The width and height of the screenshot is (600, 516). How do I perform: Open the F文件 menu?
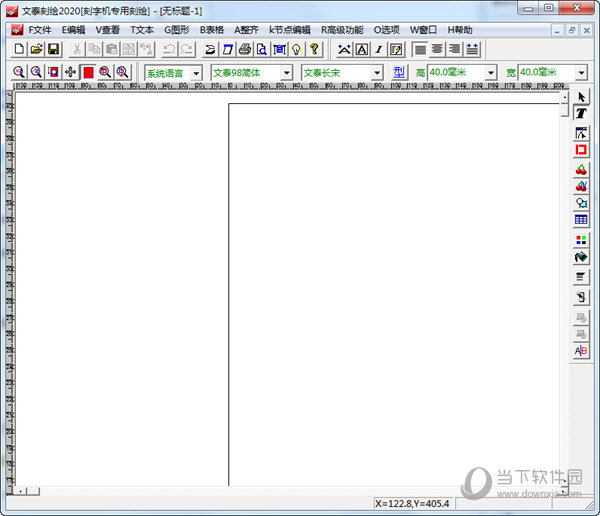click(40, 30)
